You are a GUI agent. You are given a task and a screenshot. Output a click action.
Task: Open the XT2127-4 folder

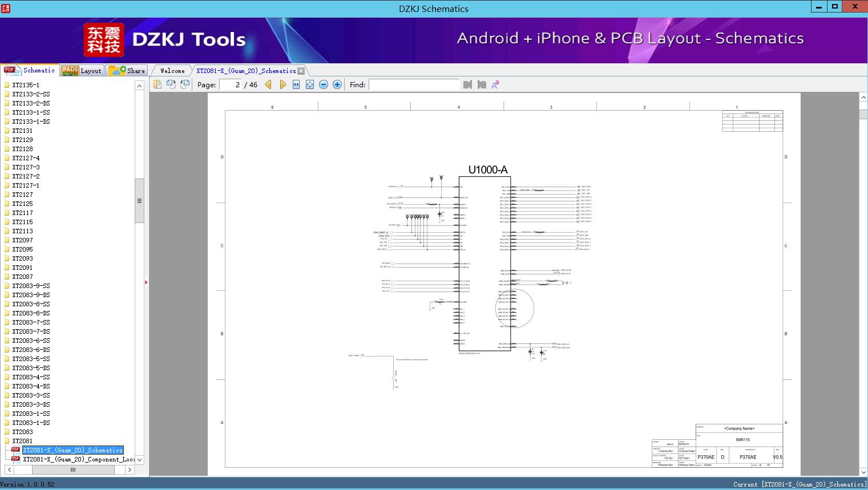(26, 158)
